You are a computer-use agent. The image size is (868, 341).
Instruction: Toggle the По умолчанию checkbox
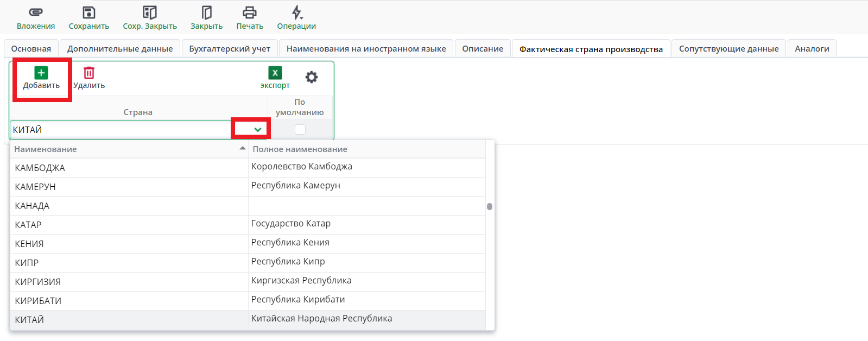[300, 129]
